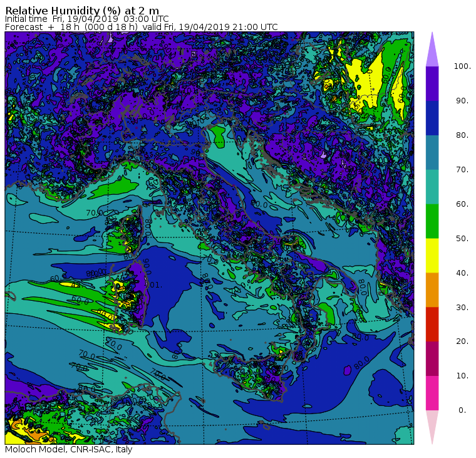
Task: Click the '90.' legend label
Action: point(462,101)
